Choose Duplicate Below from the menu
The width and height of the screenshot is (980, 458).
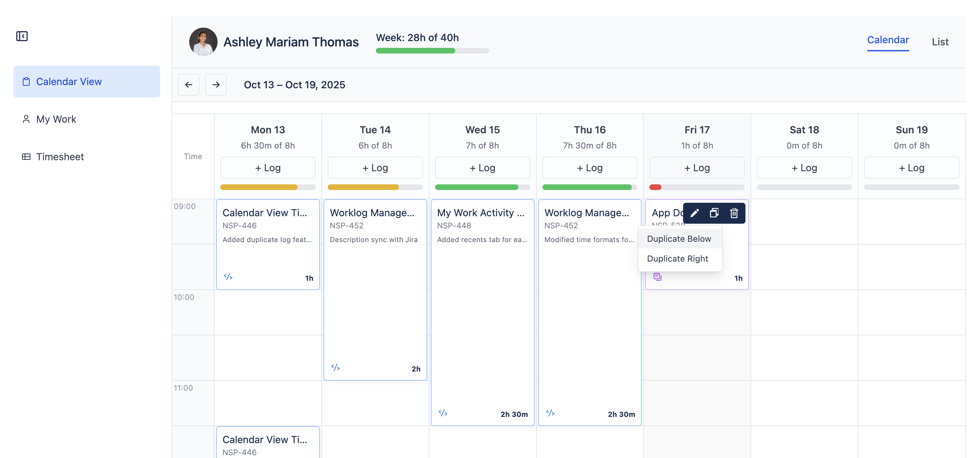click(x=679, y=239)
